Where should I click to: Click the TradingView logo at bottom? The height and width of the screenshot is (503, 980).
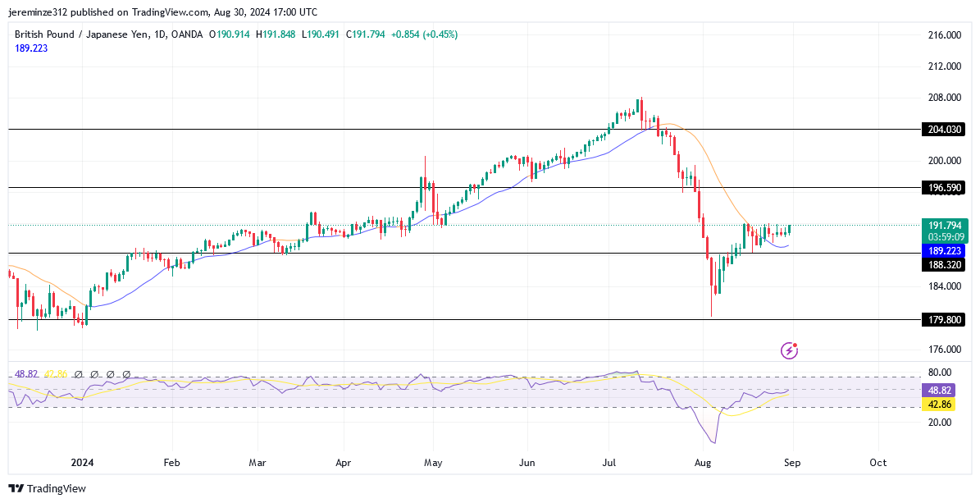coord(47,488)
